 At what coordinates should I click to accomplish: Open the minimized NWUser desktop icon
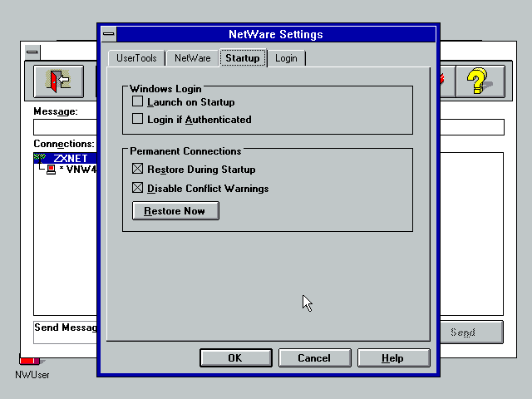click(x=32, y=367)
